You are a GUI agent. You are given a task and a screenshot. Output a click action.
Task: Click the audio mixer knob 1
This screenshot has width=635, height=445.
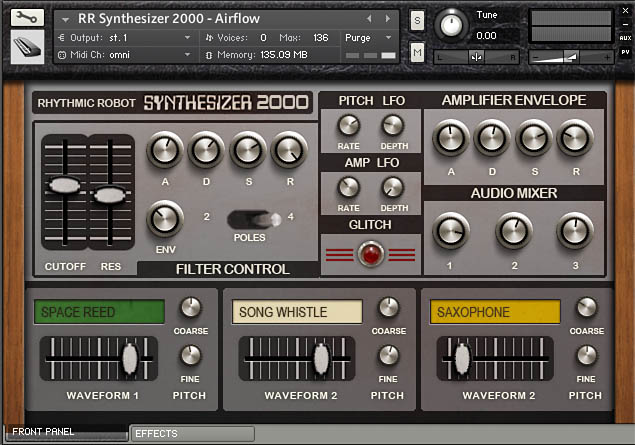[451, 232]
